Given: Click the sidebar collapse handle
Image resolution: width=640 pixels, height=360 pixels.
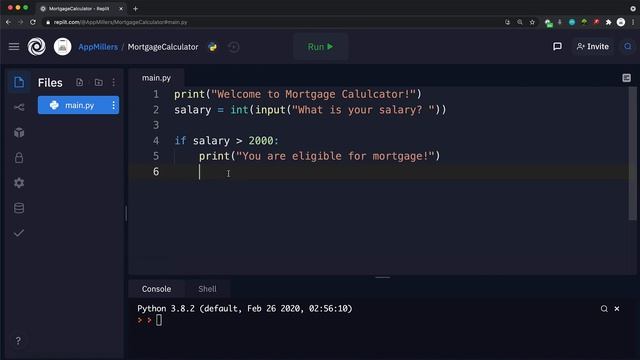Looking at the screenshot, I should (x=126, y=213).
